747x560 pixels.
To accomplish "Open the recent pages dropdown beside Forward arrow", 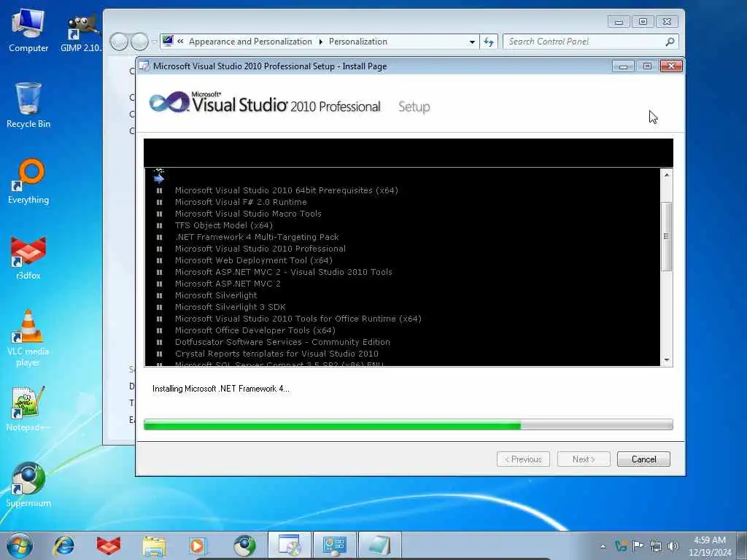I will tap(154, 42).
